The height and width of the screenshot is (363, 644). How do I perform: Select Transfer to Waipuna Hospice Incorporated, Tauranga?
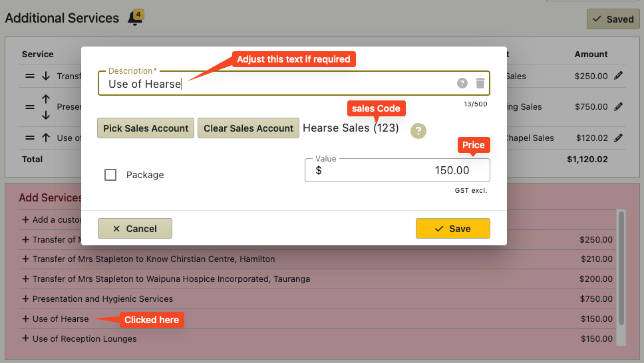171,279
